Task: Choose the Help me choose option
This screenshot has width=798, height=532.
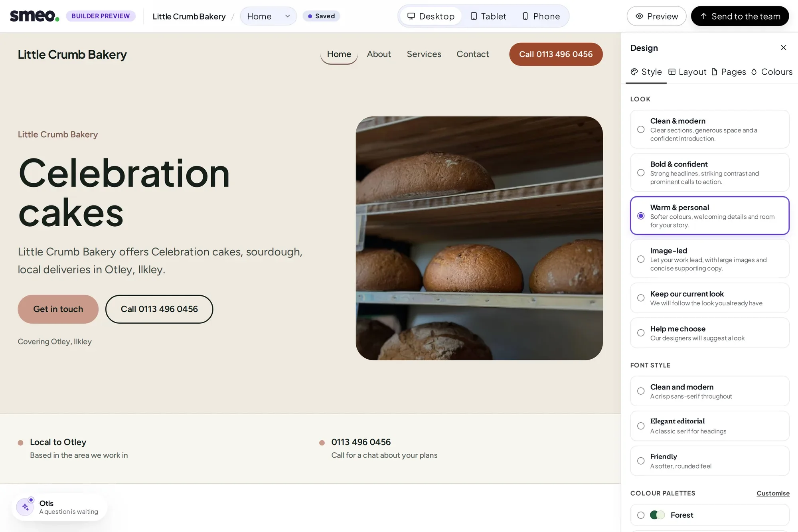Action: coord(709,333)
